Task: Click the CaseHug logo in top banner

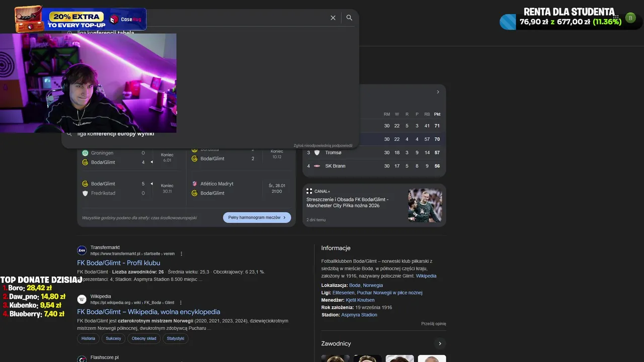Action: pyautogui.click(x=126, y=20)
